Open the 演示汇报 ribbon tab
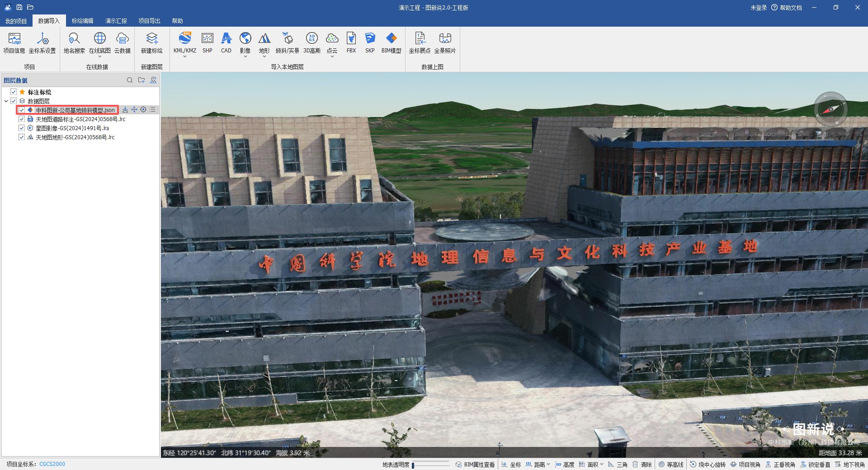 pos(116,21)
